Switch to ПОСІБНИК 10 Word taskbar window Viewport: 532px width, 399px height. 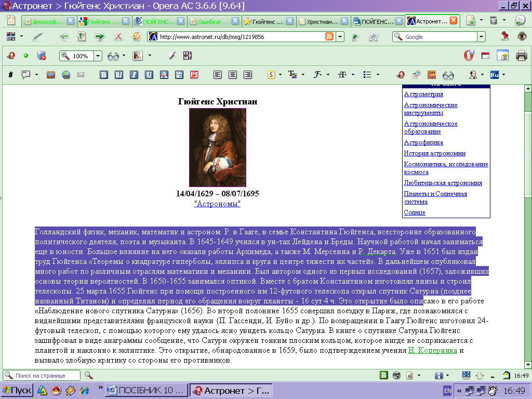(x=146, y=391)
